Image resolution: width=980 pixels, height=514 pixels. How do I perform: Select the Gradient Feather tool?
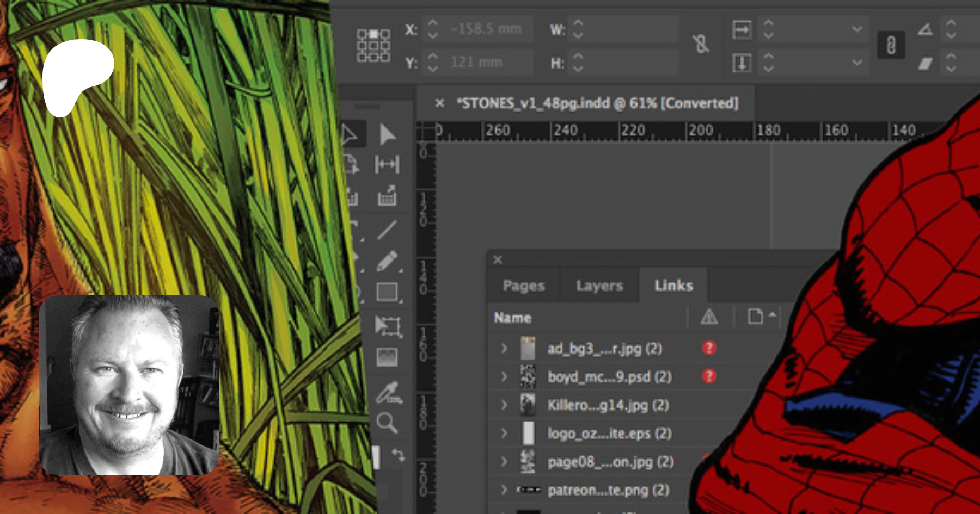(x=387, y=357)
